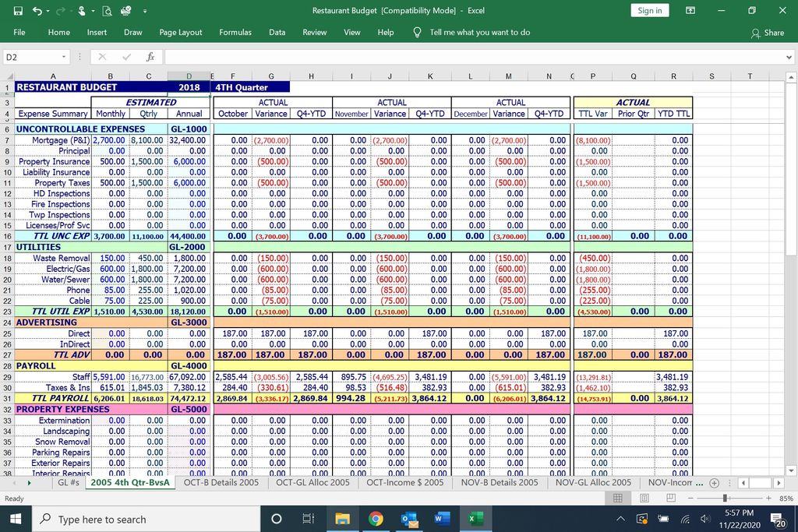Viewport: 798px width, 532px height.
Task: Undo the last action
Action: point(37,11)
